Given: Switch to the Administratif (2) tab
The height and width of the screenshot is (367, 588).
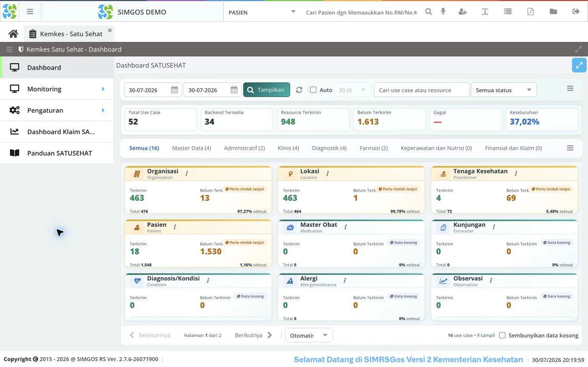Looking at the screenshot, I should coord(245,148).
